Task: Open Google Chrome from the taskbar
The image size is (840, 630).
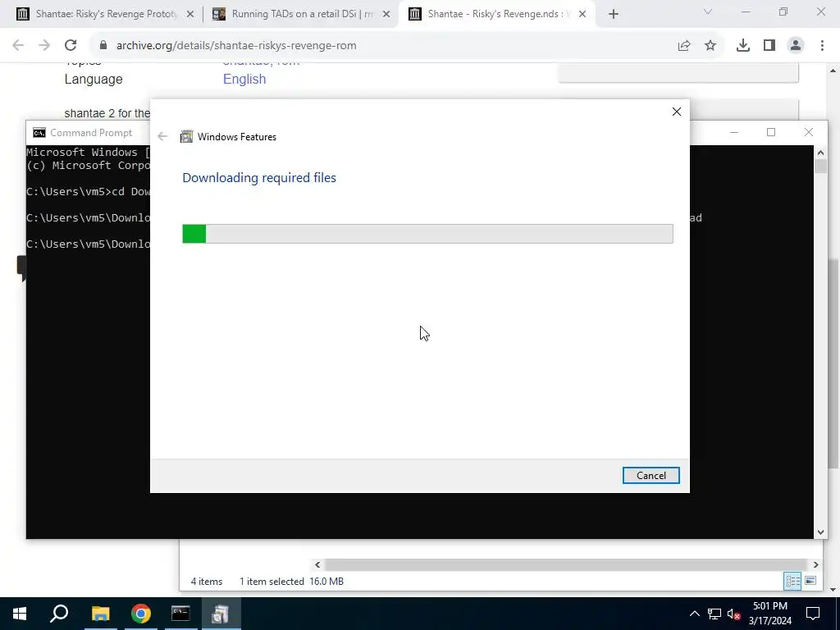Action: pyautogui.click(x=141, y=614)
